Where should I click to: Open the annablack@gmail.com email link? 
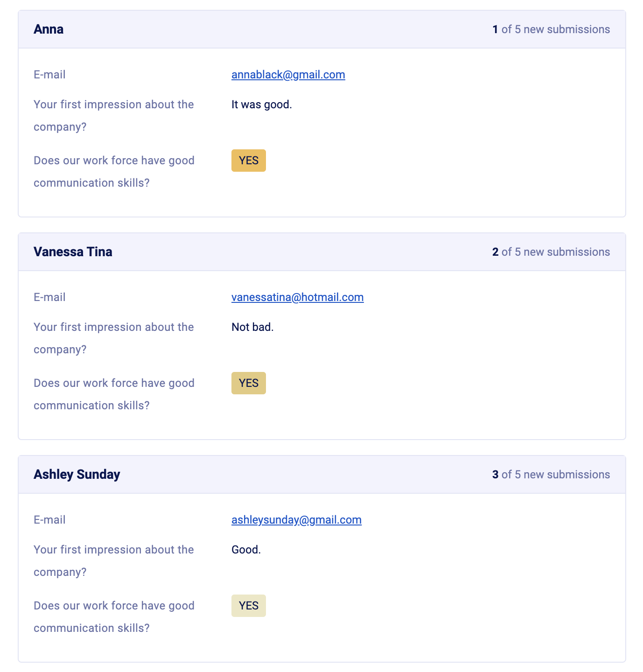pos(288,75)
